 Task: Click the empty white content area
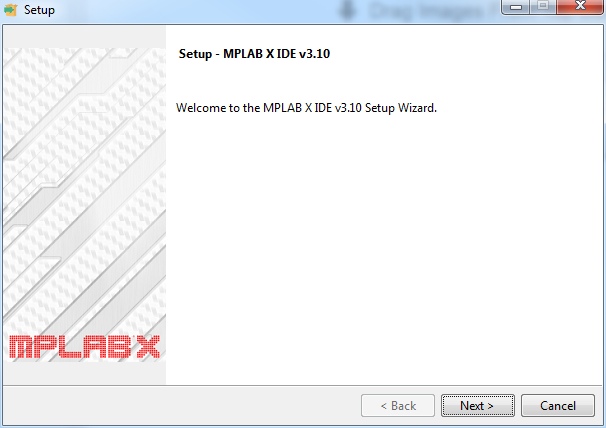pos(383,247)
